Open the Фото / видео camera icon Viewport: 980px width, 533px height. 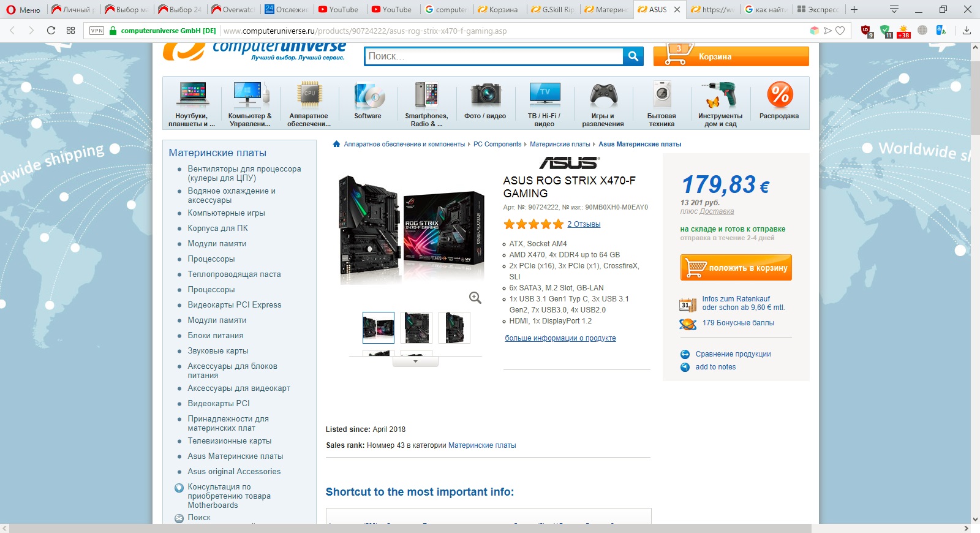(x=485, y=101)
